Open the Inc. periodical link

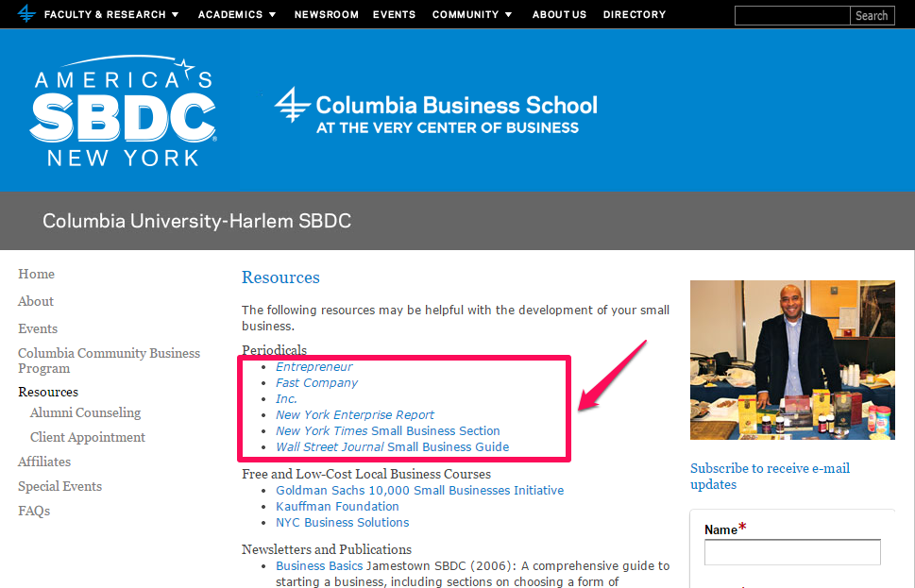(286, 399)
